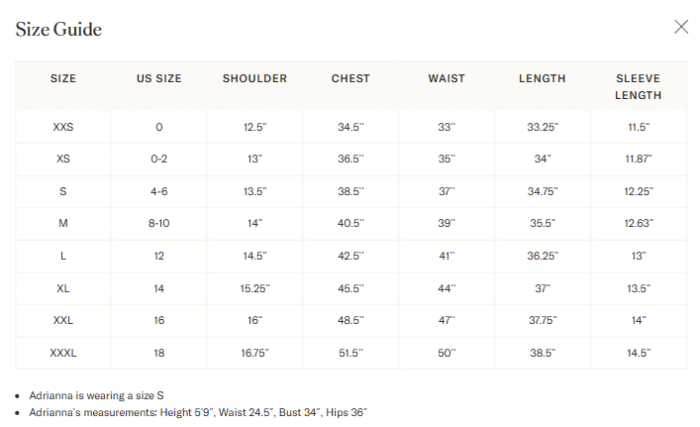This screenshot has width=700, height=427.
Task: Click the SIZE column header
Action: pos(63,79)
